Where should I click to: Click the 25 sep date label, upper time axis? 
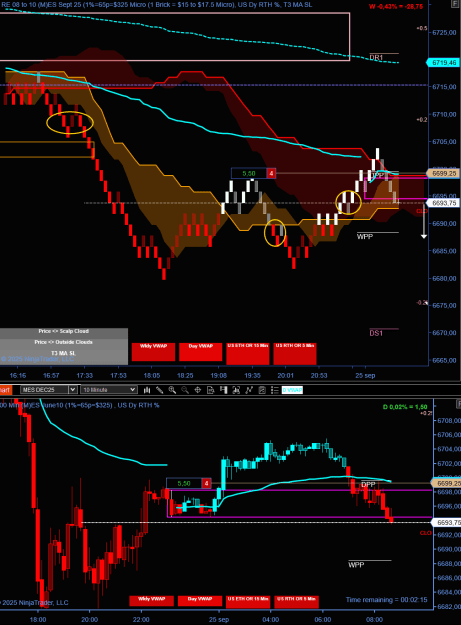(365, 375)
